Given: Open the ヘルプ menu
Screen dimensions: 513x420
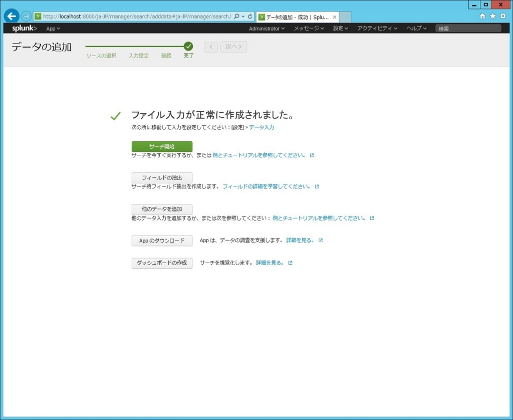Looking at the screenshot, I should (x=415, y=29).
